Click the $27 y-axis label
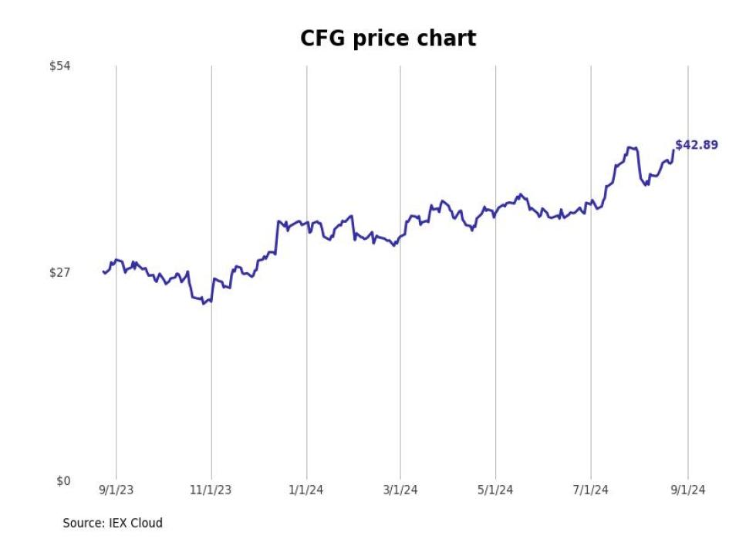 pyautogui.click(x=60, y=273)
